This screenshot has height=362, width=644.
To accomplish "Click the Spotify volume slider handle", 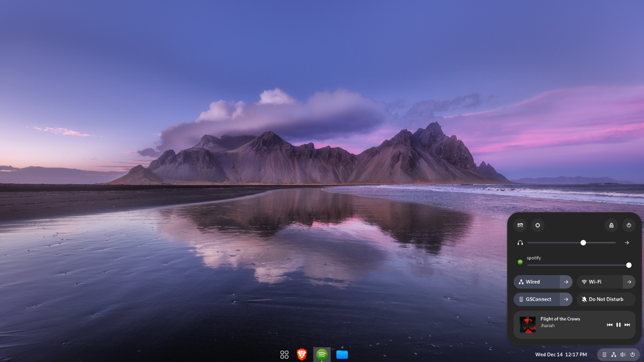I will tap(629, 265).
